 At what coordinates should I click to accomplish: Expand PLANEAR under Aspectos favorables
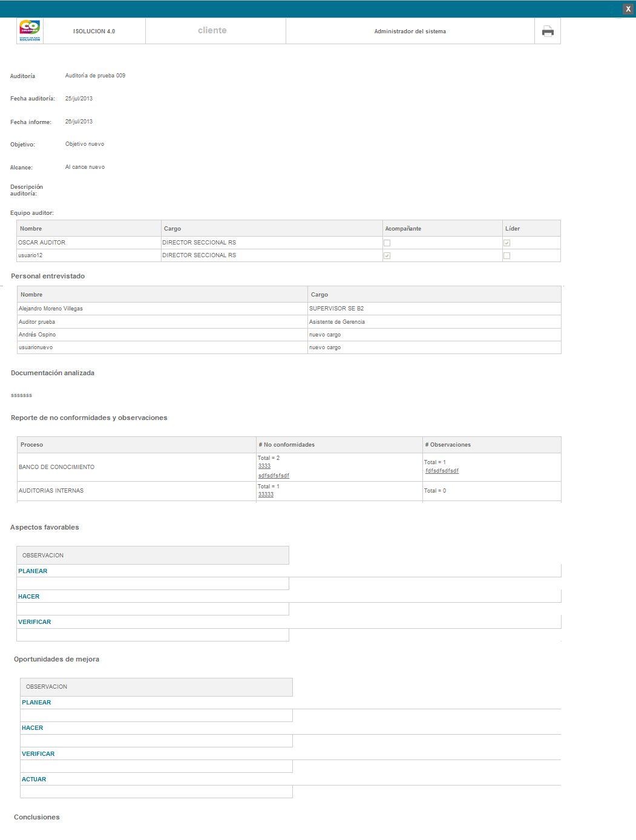tap(33, 571)
